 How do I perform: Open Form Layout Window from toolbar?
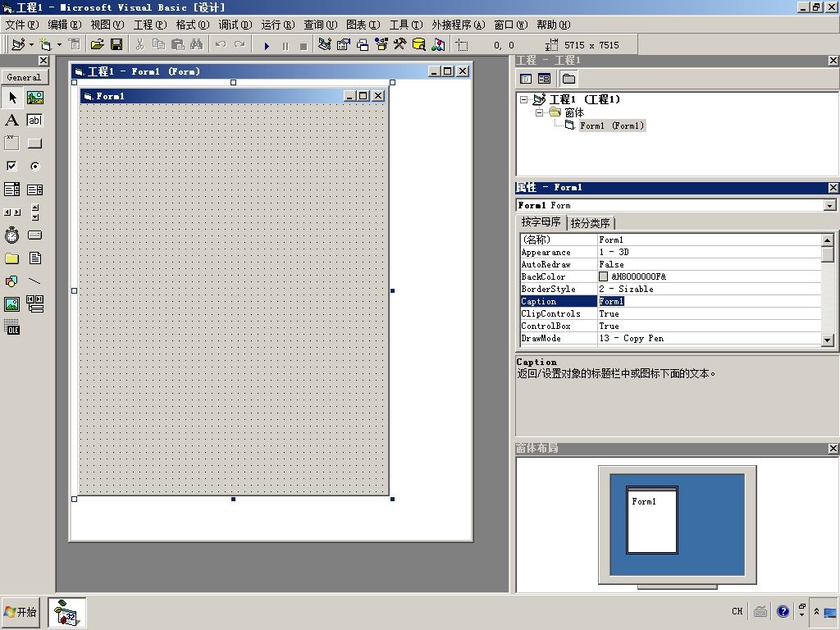click(362, 45)
